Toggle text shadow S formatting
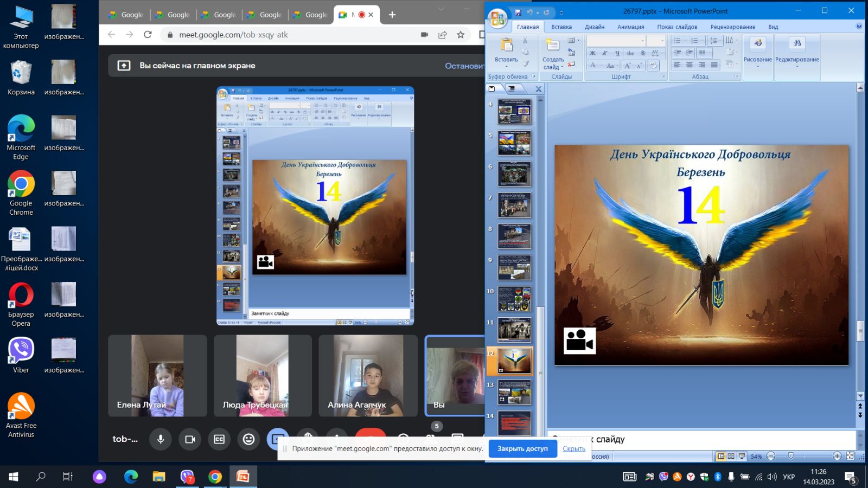868x488 pixels. (643, 53)
